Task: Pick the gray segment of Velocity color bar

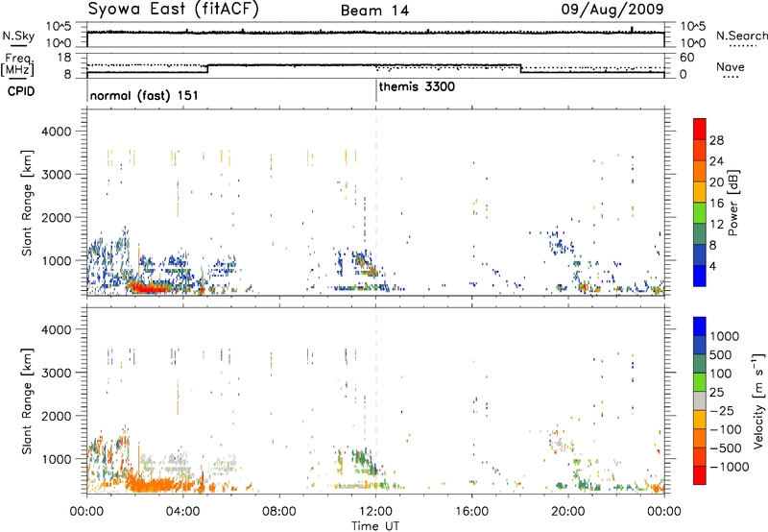Action: pos(700,400)
